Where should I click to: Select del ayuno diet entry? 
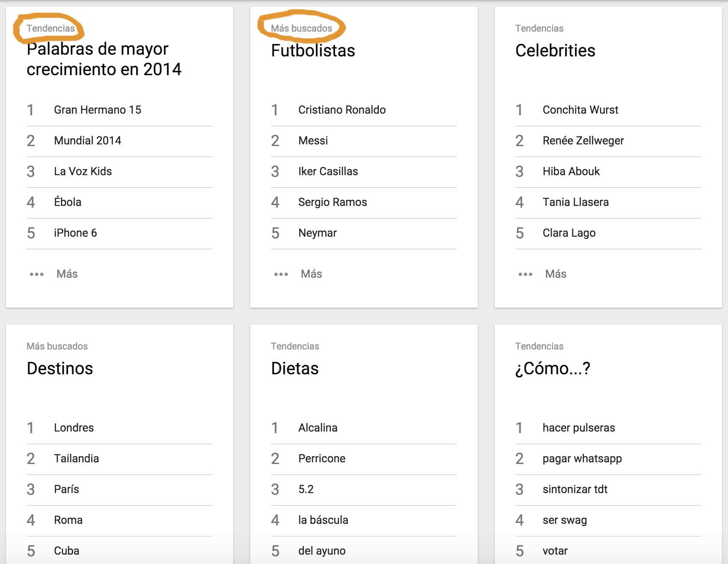click(x=322, y=551)
